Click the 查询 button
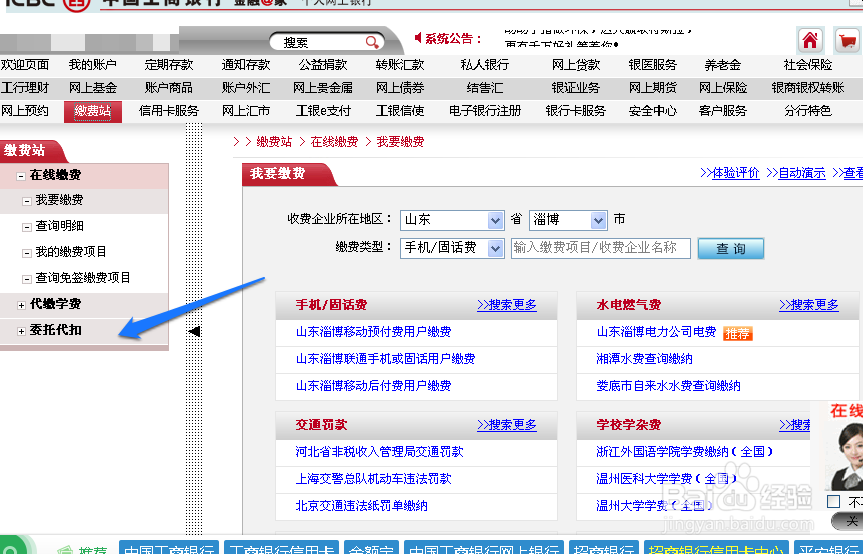Image resolution: width=863 pixels, height=554 pixels. (x=730, y=249)
